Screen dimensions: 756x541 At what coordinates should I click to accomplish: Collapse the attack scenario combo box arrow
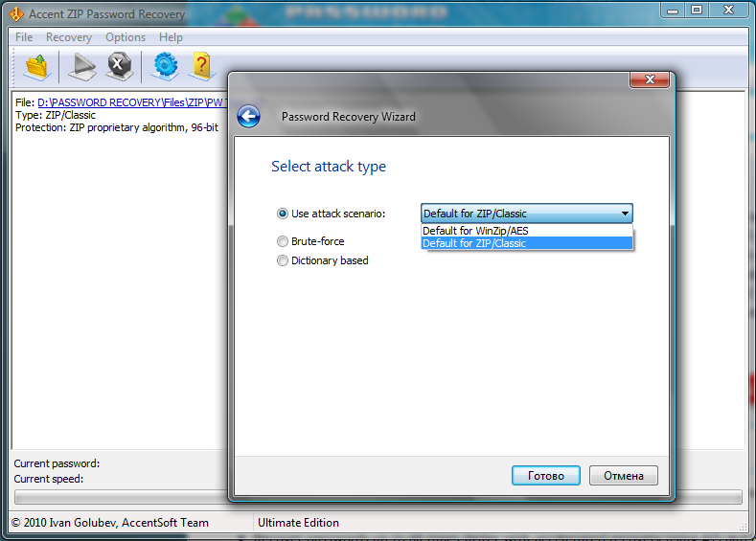625,214
